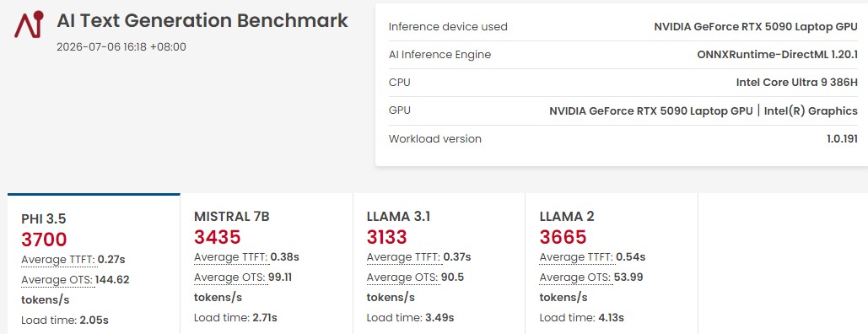Click Average OTS label under PHI 3.5
Image resolution: width=868 pixels, height=334 pixels.
click(57, 280)
